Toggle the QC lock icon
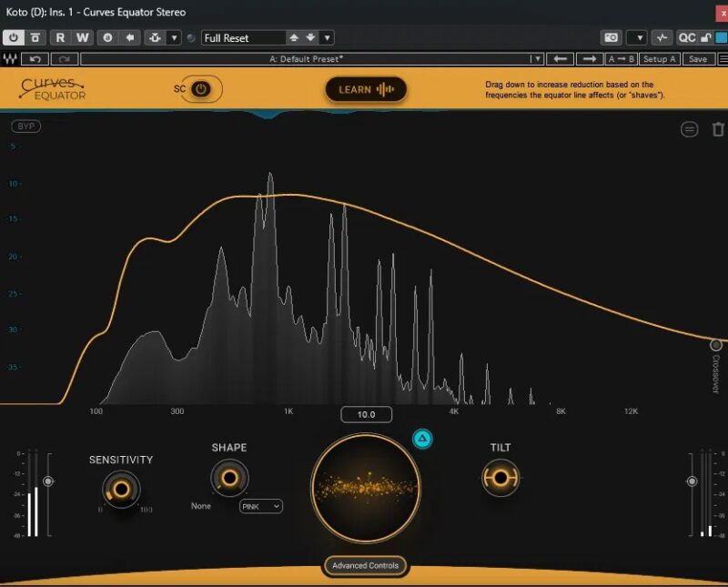This screenshot has height=587, width=728. coord(706,37)
